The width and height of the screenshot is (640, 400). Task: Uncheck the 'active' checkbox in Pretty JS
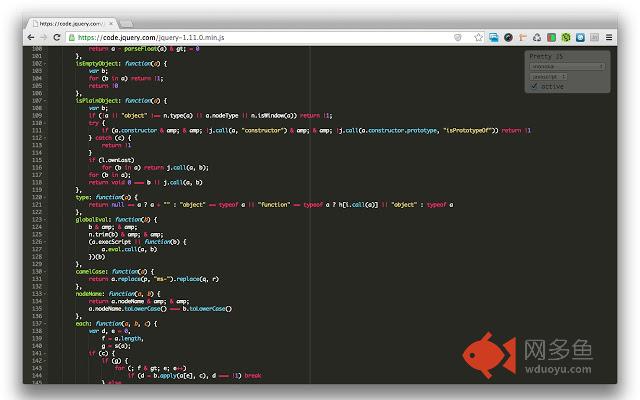coord(534,86)
